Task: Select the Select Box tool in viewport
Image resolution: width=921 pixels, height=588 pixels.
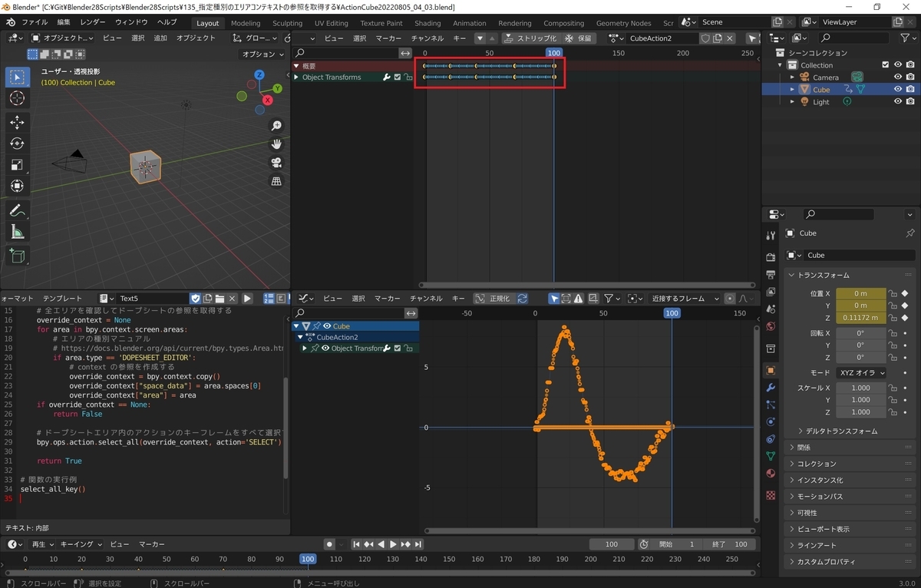Action: (17, 77)
